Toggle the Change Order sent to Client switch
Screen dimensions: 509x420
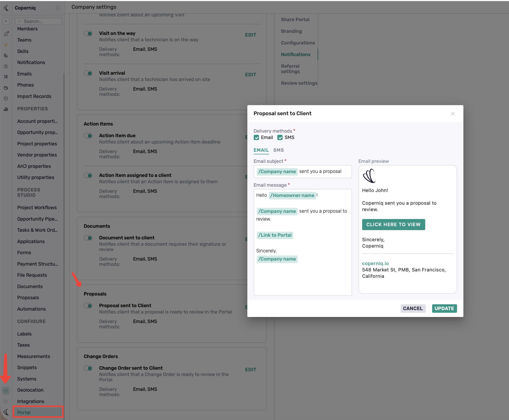(88, 368)
